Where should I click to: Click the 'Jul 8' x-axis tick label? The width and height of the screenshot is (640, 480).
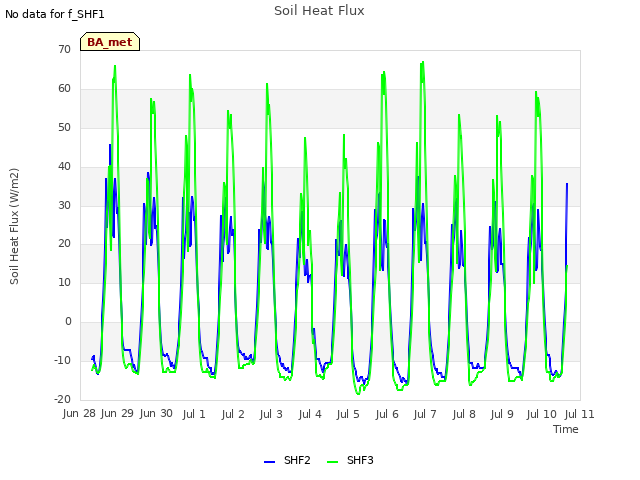click(x=464, y=414)
